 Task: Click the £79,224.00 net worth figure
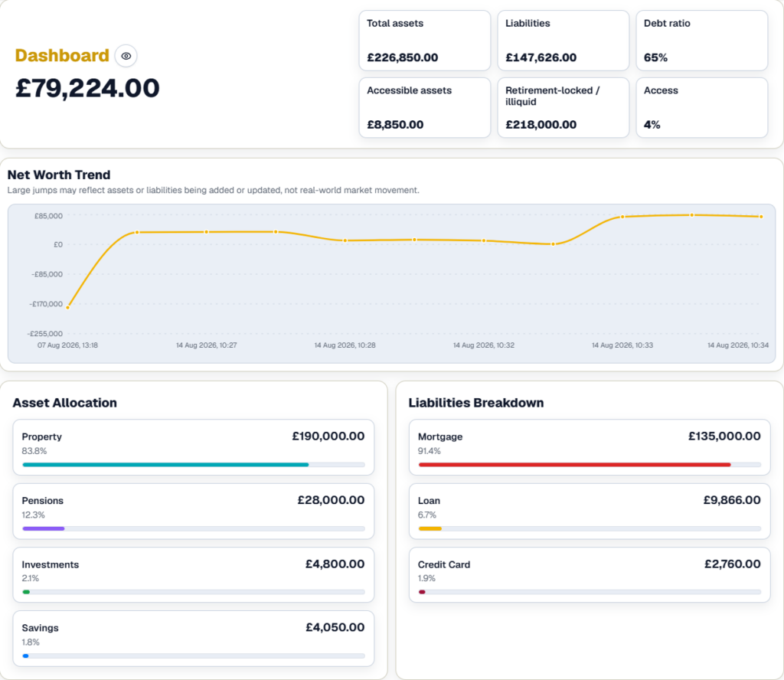click(x=87, y=88)
